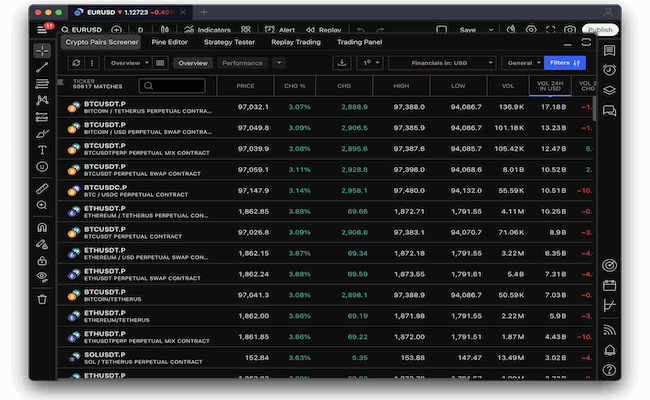This screenshot has height=400, width=650.
Task: Select the patterns drawing tool
Action: click(42, 100)
